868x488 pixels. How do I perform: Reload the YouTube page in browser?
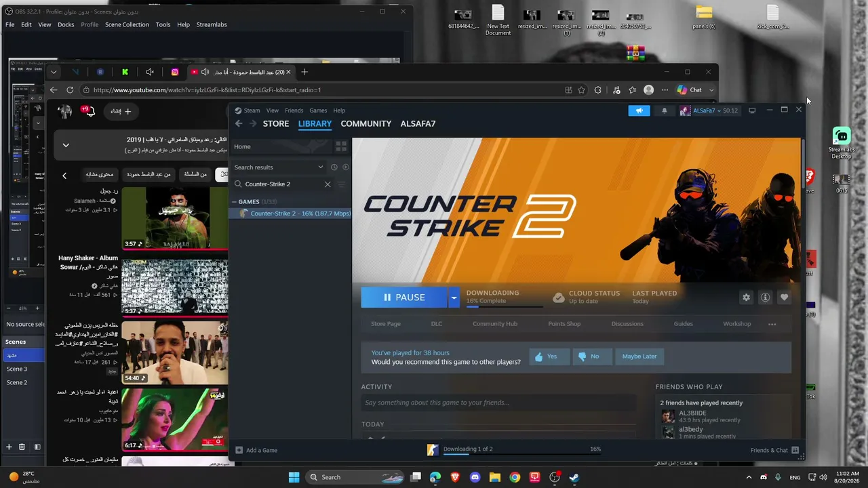(70, 90)
